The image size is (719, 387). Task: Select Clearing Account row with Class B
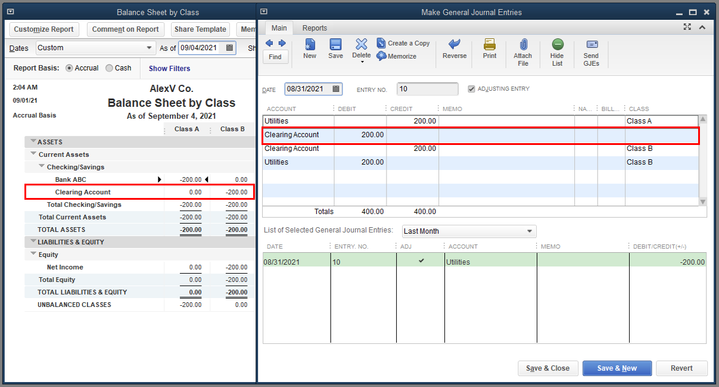[481, 149]
